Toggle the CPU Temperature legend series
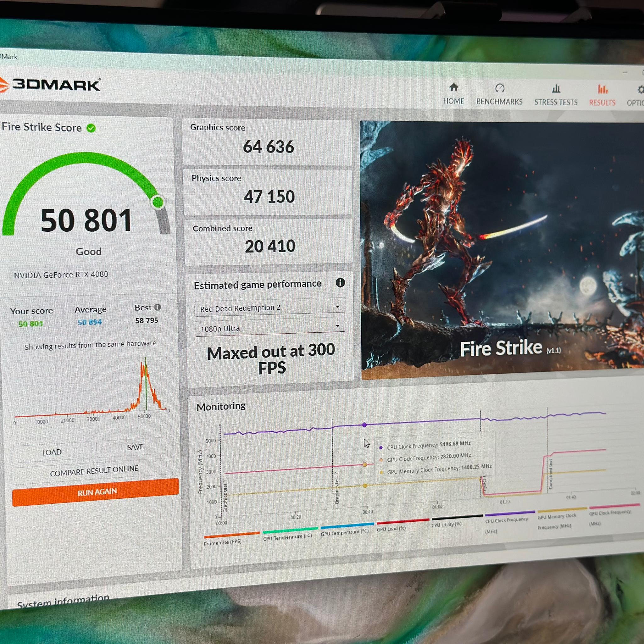Screen dimensions: 644x644 287,537
